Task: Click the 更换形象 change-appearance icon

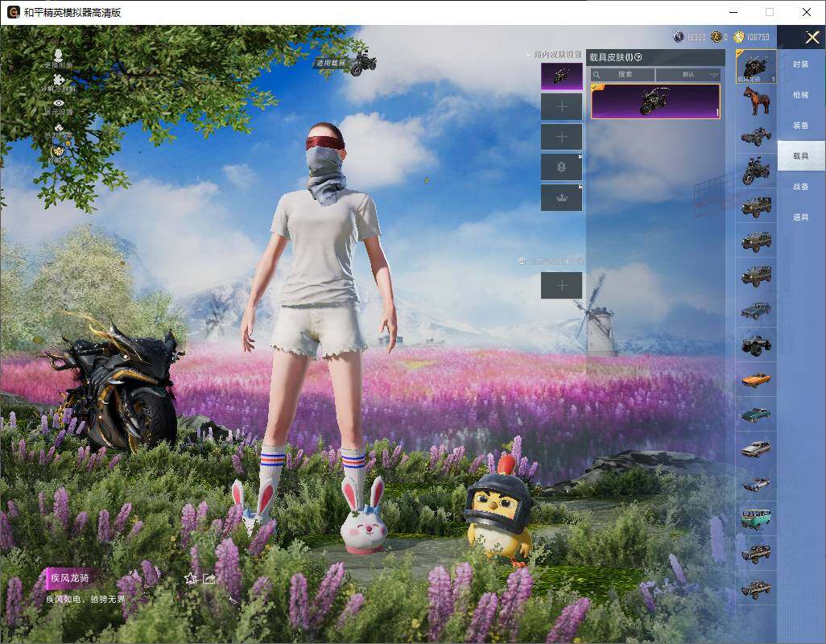Action: 57,53
